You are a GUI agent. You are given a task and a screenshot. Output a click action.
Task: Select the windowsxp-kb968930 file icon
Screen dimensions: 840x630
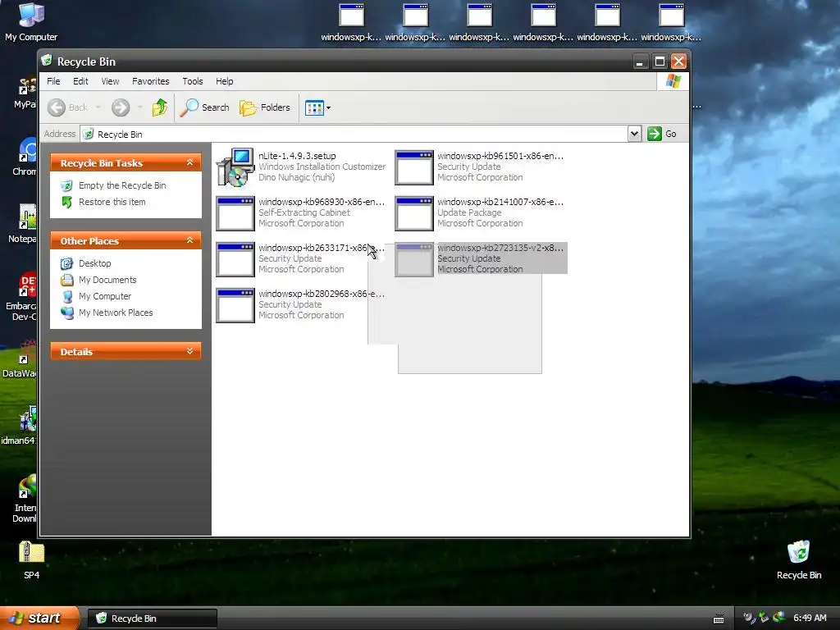[x=235, y=214]
